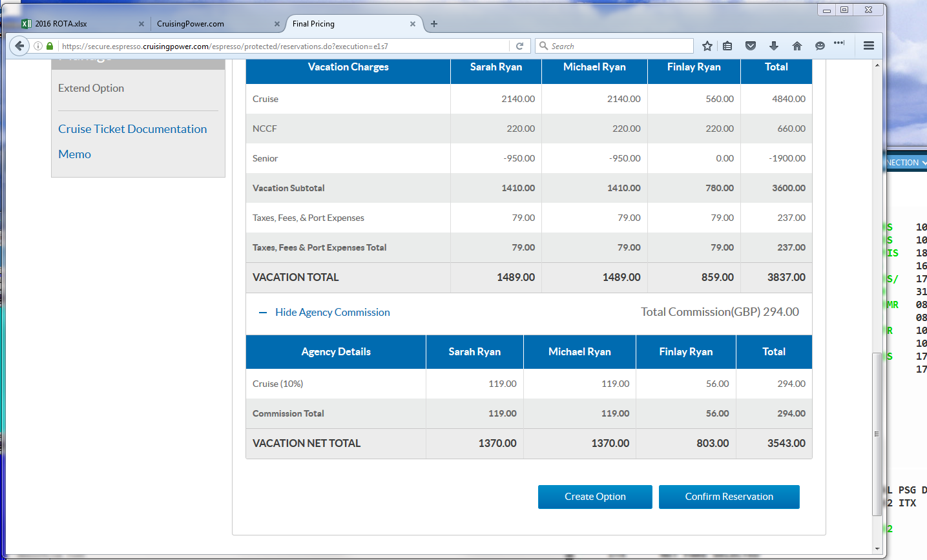Switch to the CruisingPower.com tab

pos(218,24)
